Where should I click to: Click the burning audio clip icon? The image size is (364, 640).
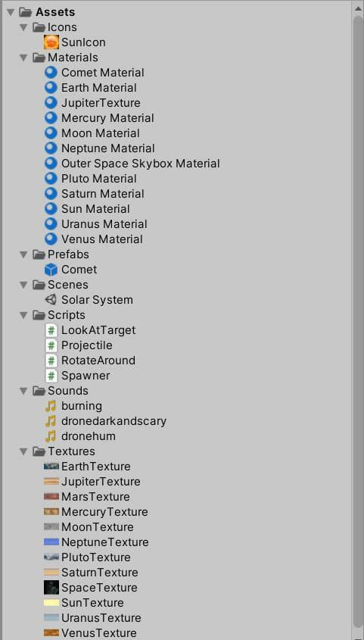[x=51, y=406]
